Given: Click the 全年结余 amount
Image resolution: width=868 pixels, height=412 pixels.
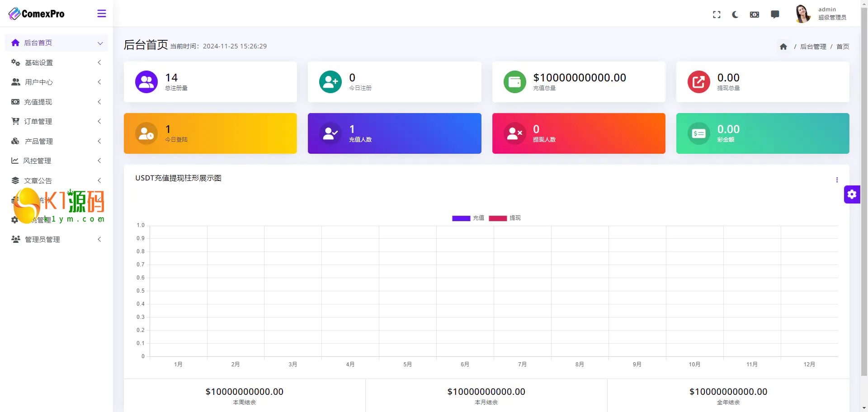Looking at the screenshot, I should point(728,392).
